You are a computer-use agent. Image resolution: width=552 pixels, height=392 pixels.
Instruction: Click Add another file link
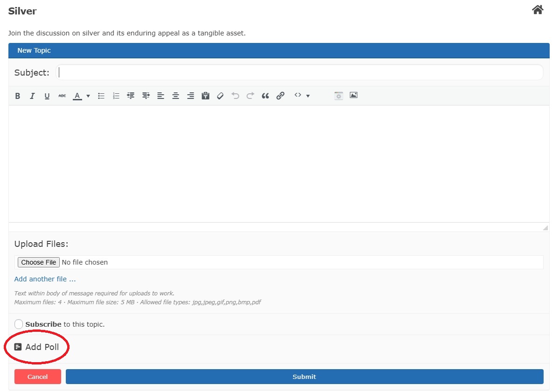[45, 279]
